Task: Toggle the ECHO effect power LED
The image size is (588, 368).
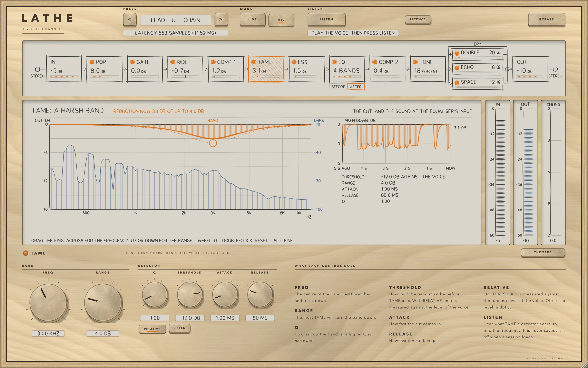Action: coord(457,68)
